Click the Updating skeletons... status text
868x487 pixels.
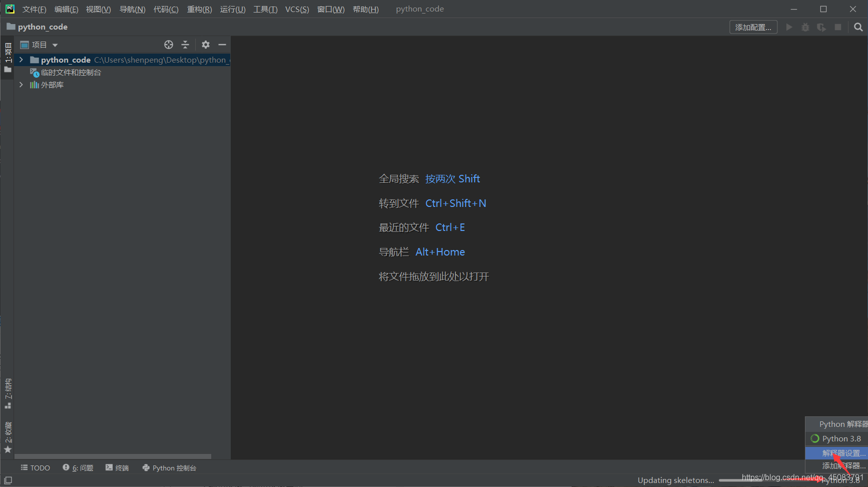tap(676, 480)
